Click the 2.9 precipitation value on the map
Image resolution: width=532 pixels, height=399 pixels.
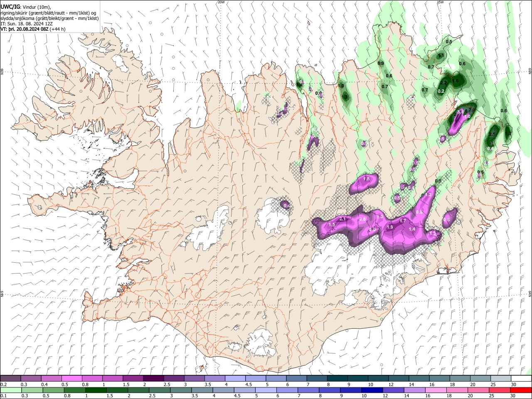click(x=472, y=110)
